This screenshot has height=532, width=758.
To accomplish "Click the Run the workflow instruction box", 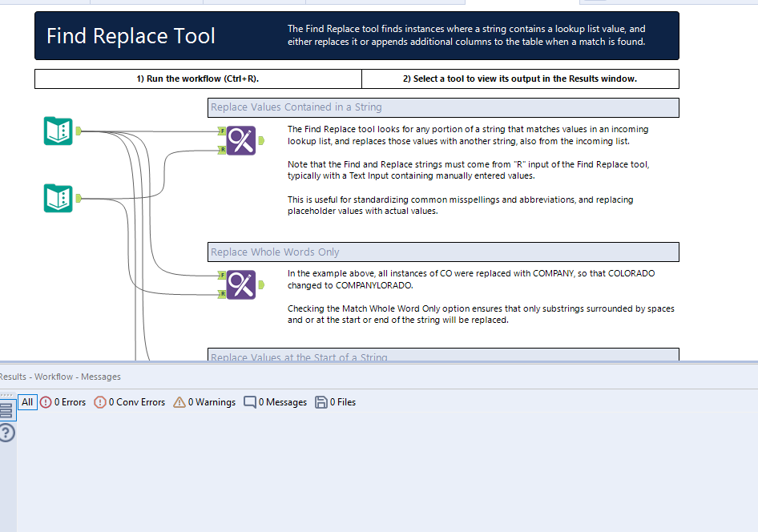I will click(x=196, y=79).
